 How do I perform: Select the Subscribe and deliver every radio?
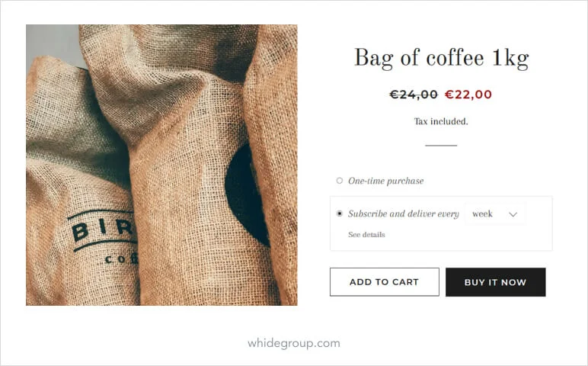point(340,213)
